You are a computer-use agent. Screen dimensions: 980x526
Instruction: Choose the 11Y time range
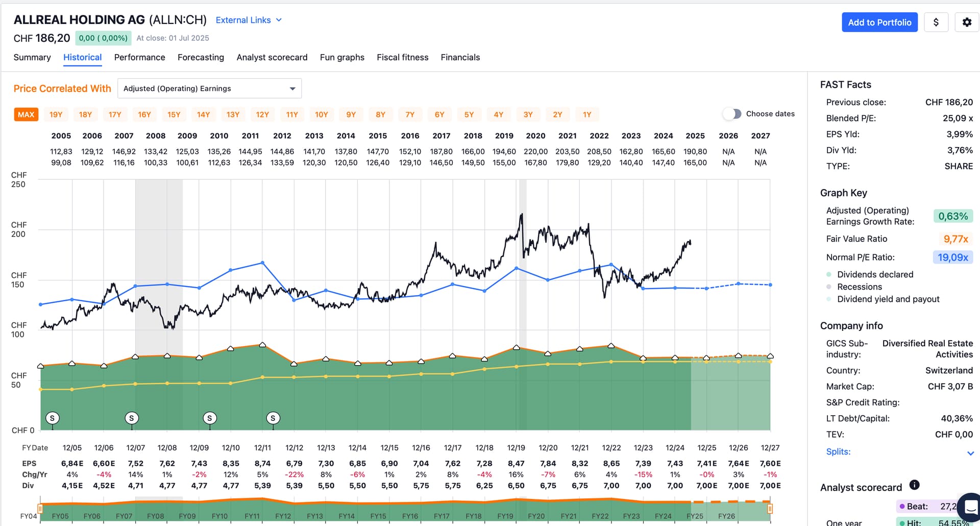(292, 114)
